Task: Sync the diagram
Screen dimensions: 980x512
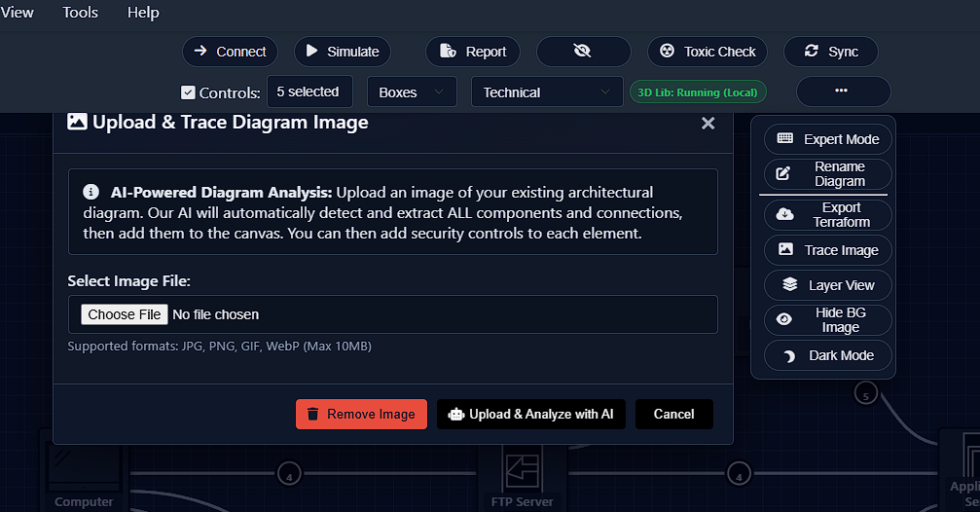Action: click(x=830, y=52)
